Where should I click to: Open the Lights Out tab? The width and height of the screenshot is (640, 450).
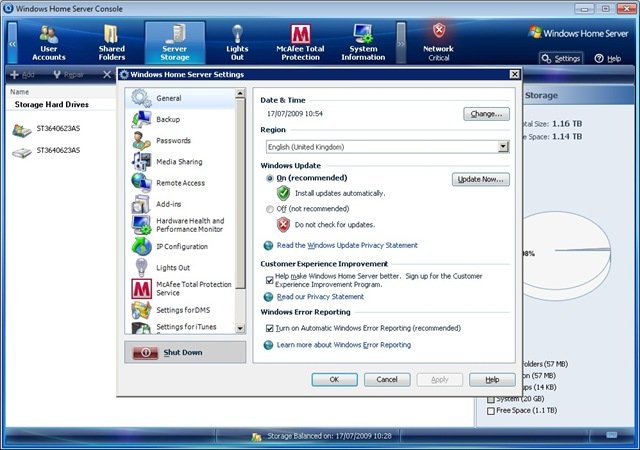point(237,43)
